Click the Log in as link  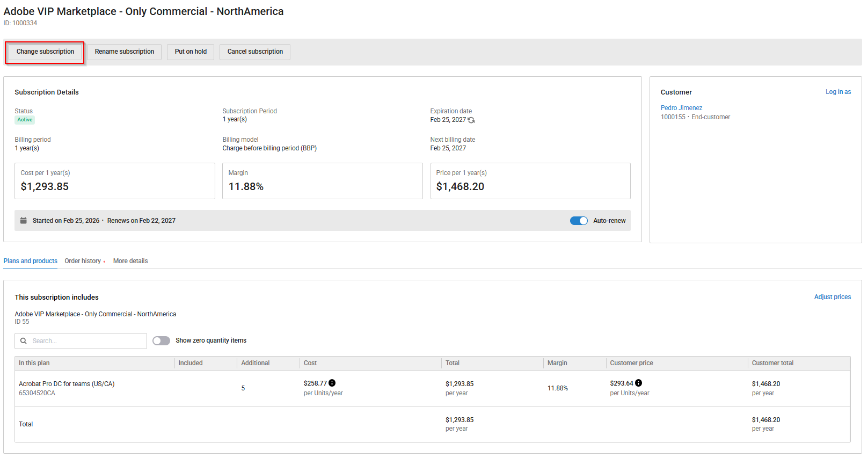[x=838, y=92]
